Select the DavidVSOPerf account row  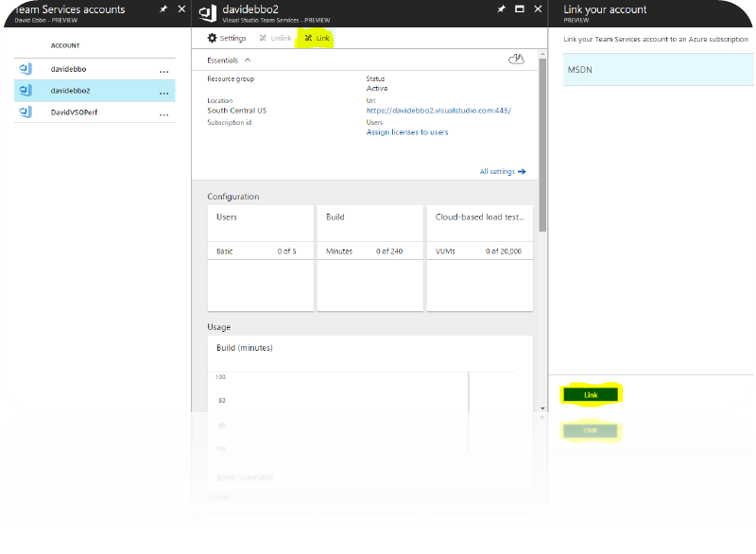pos(94,113)
